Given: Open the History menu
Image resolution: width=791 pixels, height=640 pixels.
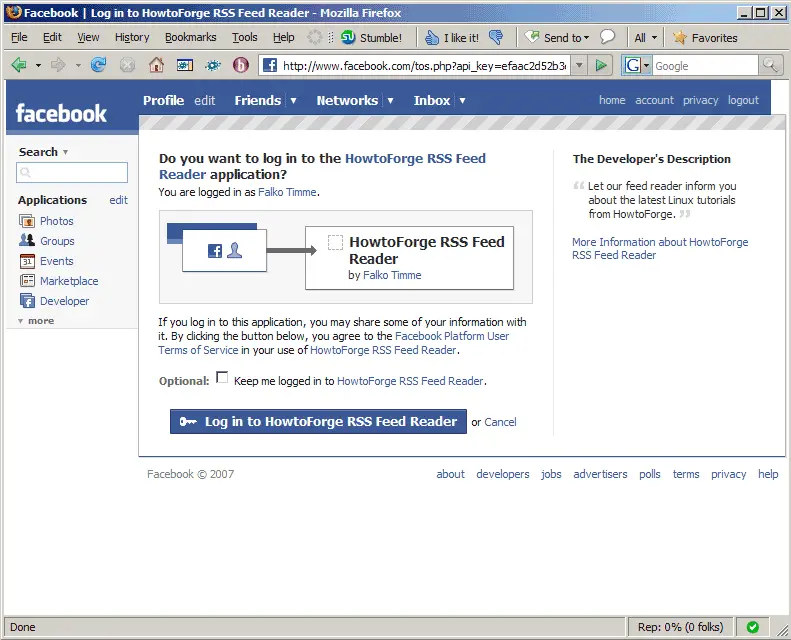Looking at the screenshot, I should pyautogui.click(x=131, y=37).
